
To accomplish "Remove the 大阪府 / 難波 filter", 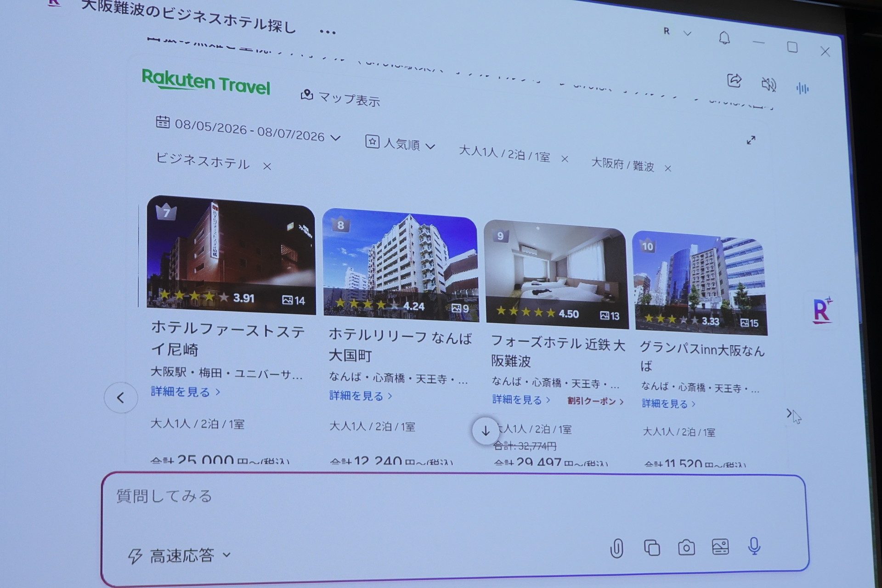I will coord(668,169).
